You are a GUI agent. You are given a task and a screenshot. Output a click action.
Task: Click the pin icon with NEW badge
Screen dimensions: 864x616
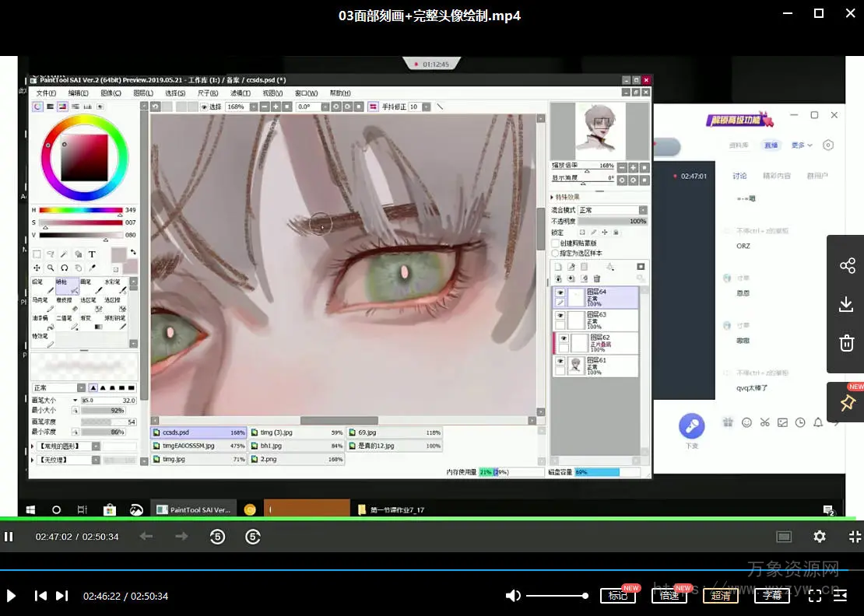[847, 402]
